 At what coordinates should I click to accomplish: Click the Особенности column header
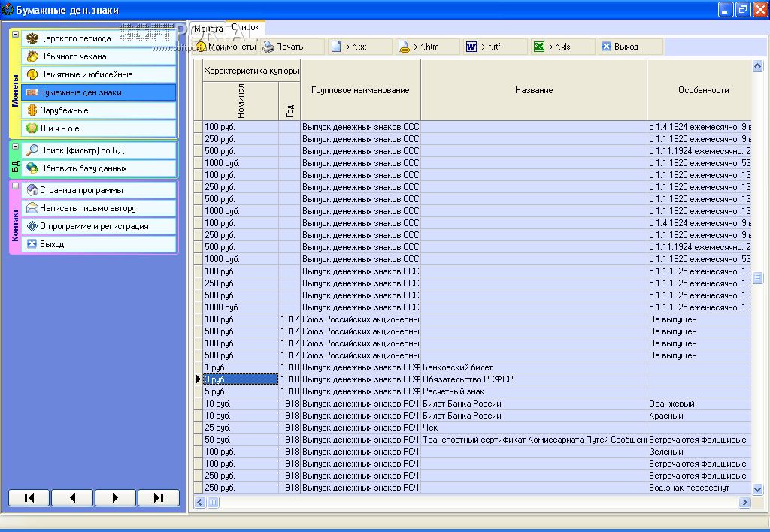700,90
